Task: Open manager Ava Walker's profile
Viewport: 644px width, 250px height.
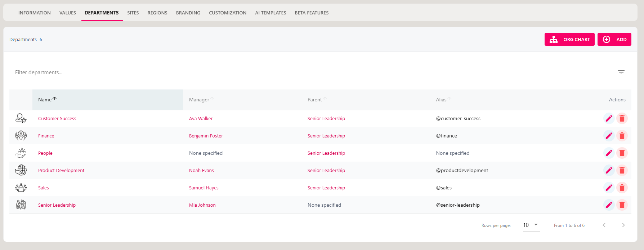Action: point(201,118)
